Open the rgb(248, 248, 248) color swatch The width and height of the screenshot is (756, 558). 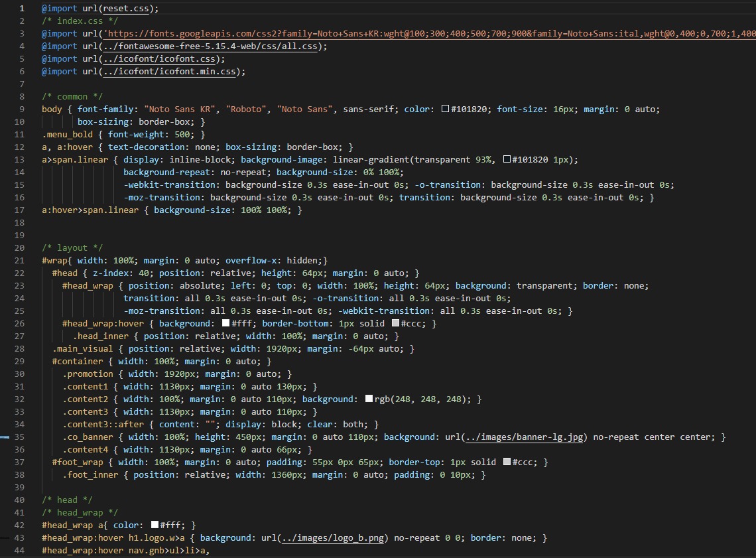point(369,399)
